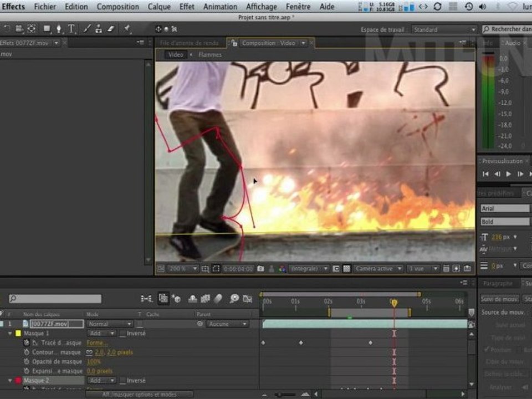The image size is (532, 399).
Task: Select the Rectangle mask shape tool
Action: pyautogui.click(x=47, y=29)
